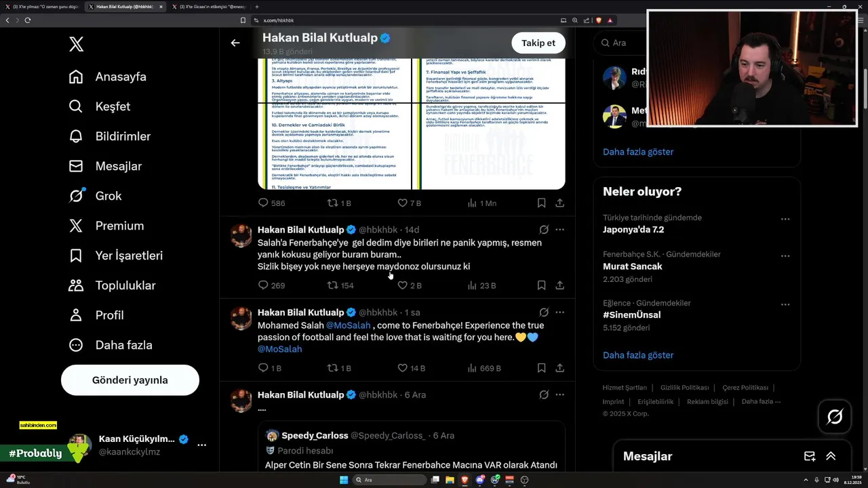868x488 pixels.
Task: Reload the page with the browser refresh button
Action: 28,20
